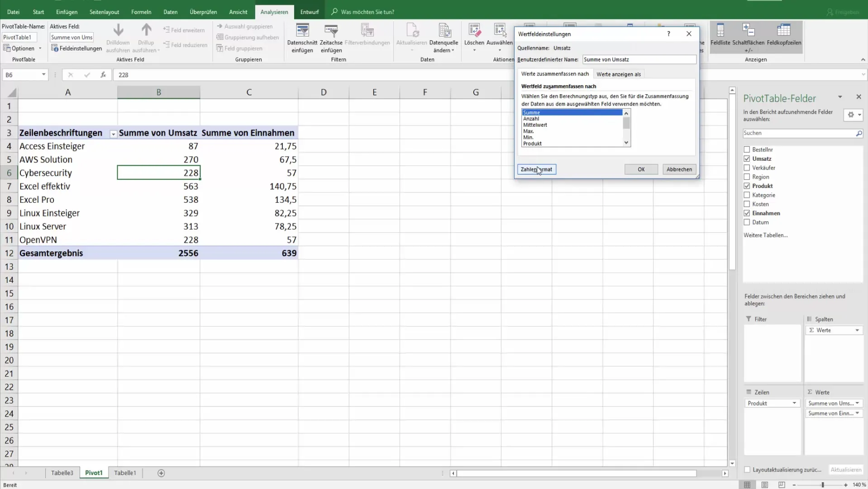Click Abbrechen in the dialog
This screenshot has width=868, height=489.
[679, 169]
